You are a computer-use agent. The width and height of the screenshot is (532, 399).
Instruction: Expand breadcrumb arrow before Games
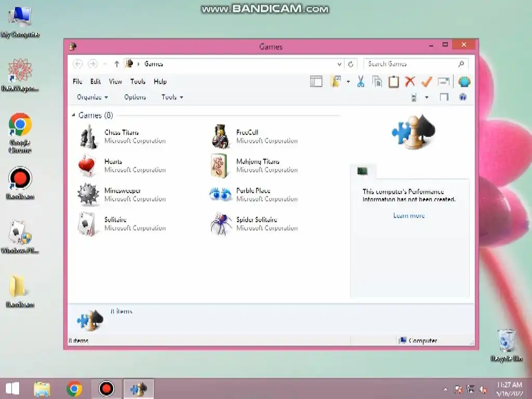[x=138, y=64]
